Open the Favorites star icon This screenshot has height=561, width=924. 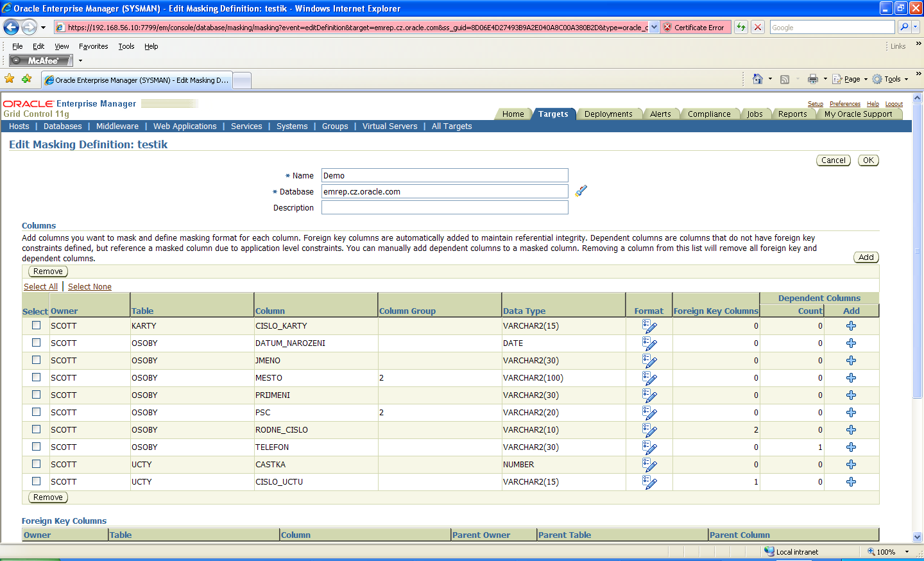coord(10,79)
